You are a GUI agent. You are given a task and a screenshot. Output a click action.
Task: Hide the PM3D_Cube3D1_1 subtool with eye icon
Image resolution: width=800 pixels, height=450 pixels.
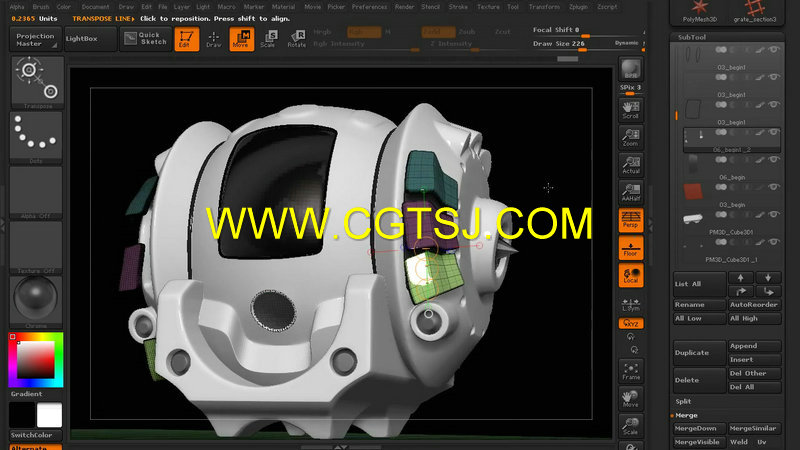click(774, 242)
